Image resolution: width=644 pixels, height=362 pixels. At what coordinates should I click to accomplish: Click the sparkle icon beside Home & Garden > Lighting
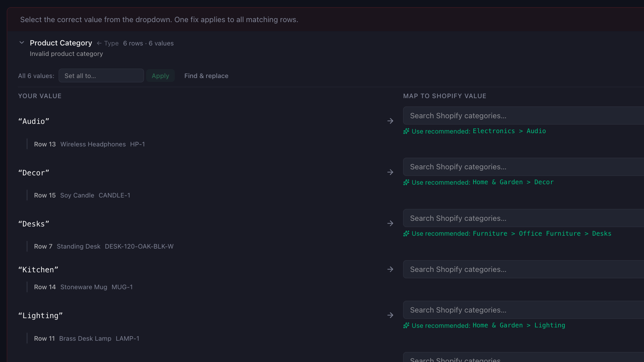[x=406, y=325]
